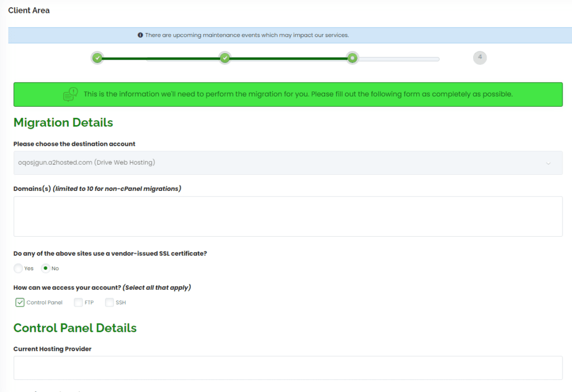Image resolution: width=572 pixels, height=392 pixels.
Task: Focus the Domain(s) text area
Action: pyautogui.click(x=288, y=216)
